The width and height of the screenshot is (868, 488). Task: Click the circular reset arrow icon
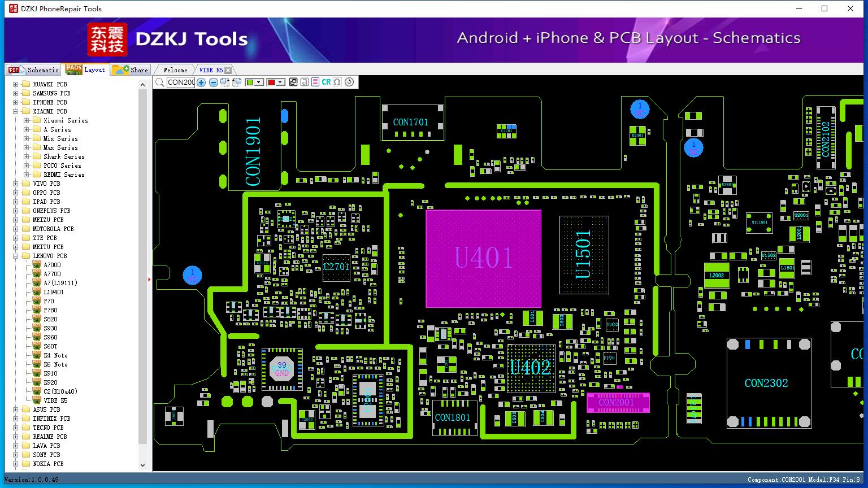(349, 82)
